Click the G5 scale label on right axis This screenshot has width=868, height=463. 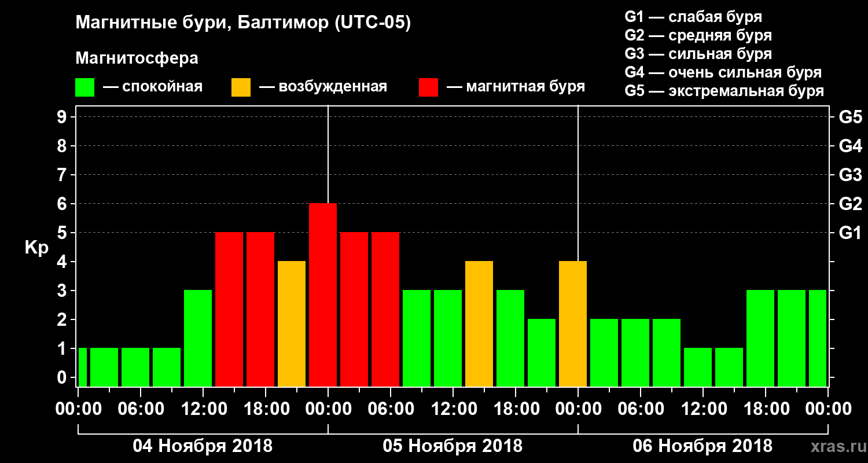coord(851,117)
